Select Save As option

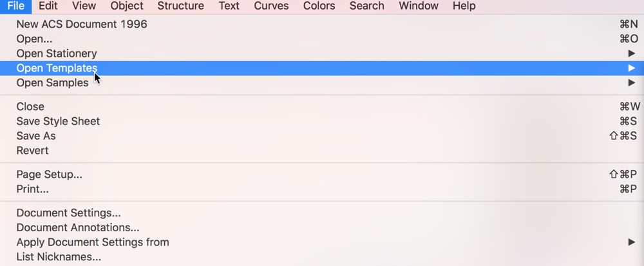(36, 136)
